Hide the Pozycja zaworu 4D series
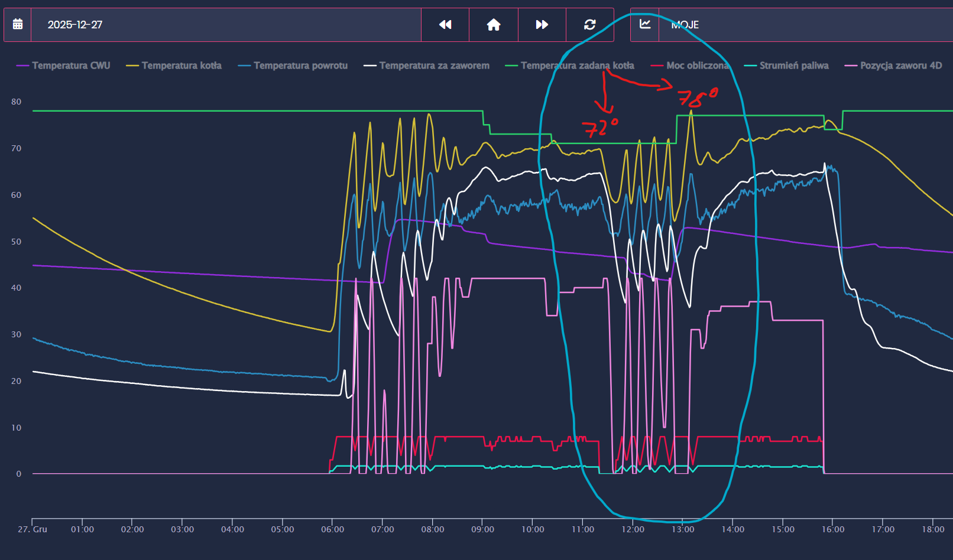 pos(900,66)
